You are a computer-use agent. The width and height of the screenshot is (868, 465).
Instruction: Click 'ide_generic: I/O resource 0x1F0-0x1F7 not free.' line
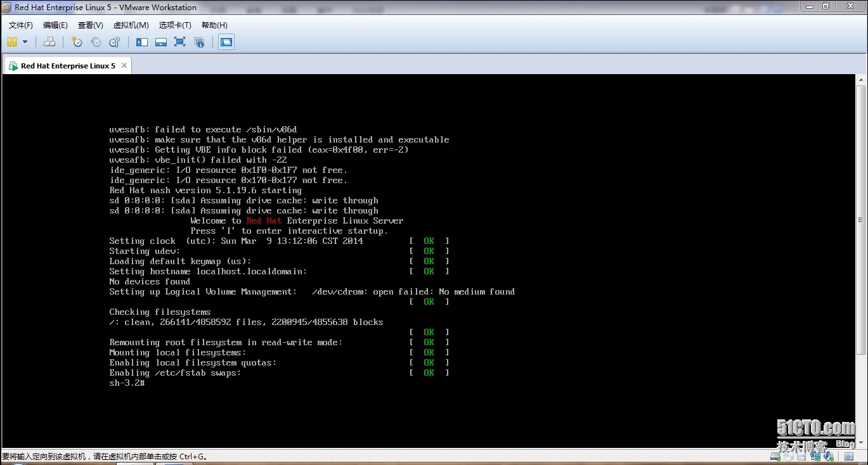pos(228,170)
